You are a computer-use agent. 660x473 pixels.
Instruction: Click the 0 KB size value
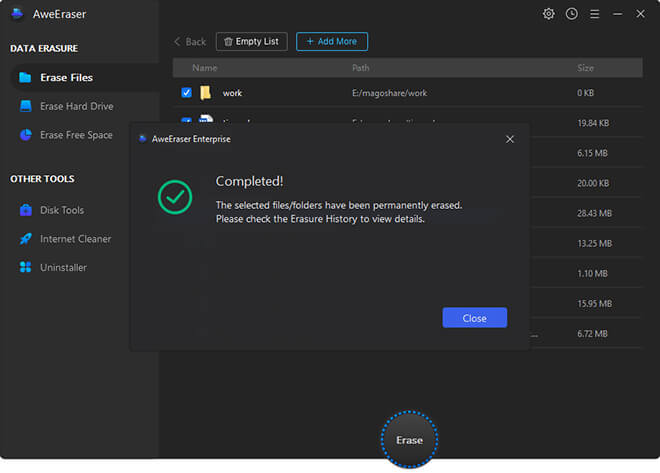point(585,93)
